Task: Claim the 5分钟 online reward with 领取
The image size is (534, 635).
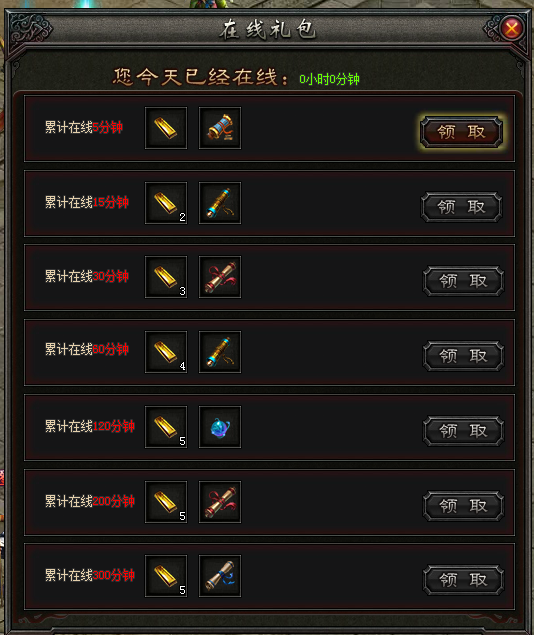Action: [462, 132]
